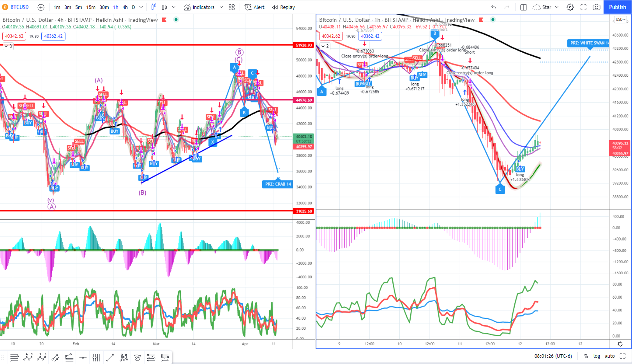The image size is (632, 364).
Task: Select the ABCD Pattern drawing tool
Action: click(28, 357)
